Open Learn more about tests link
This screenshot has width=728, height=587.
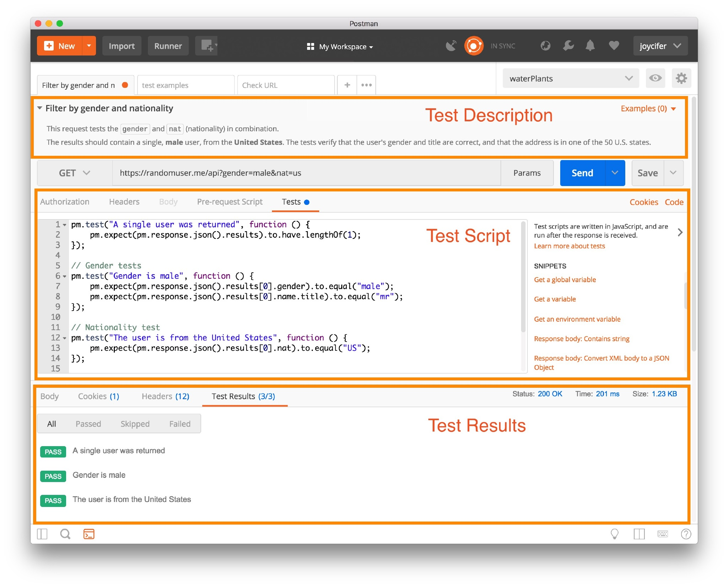(569, 246)
